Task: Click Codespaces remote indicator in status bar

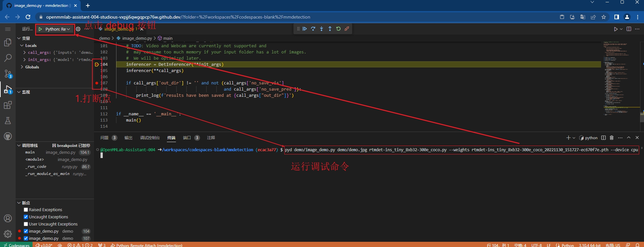Action: [16, 245]
